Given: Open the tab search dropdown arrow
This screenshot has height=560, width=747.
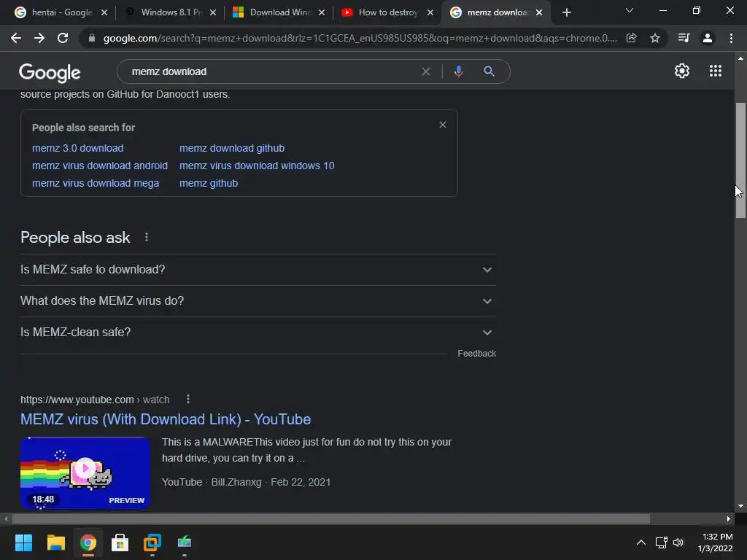Looking at the screenshot, I should pos(630,10).
